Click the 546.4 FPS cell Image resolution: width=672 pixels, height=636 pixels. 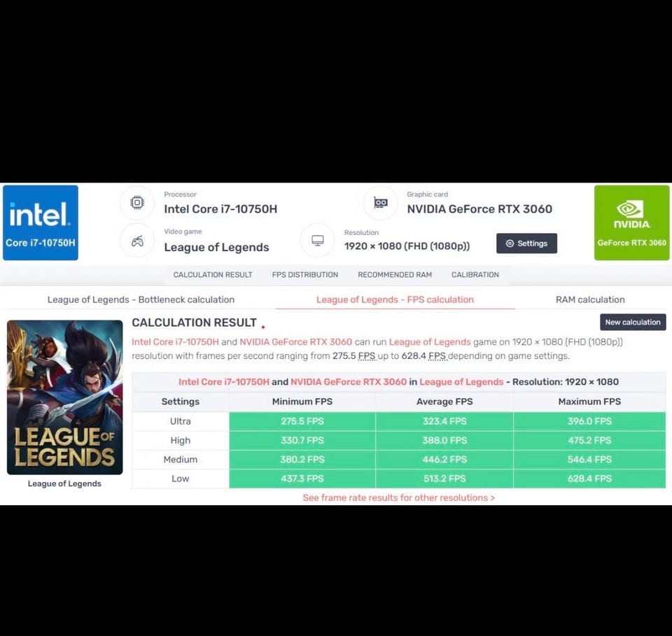[589, 459]
